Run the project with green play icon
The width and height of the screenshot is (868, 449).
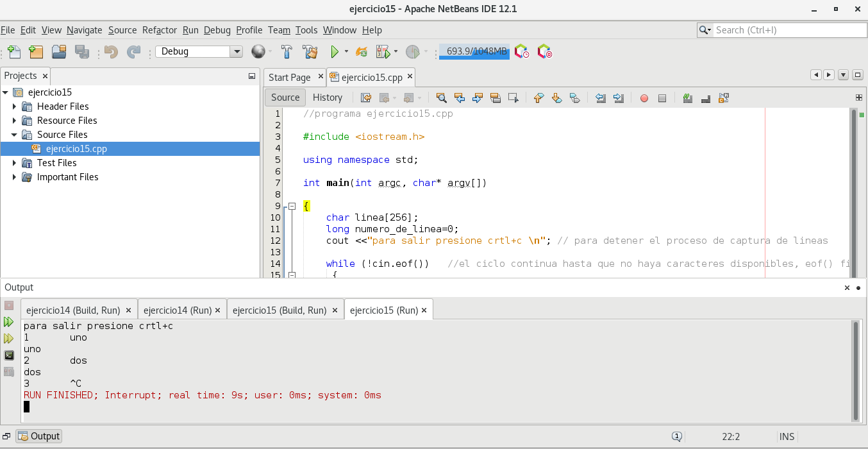click(x=334, y=52)
